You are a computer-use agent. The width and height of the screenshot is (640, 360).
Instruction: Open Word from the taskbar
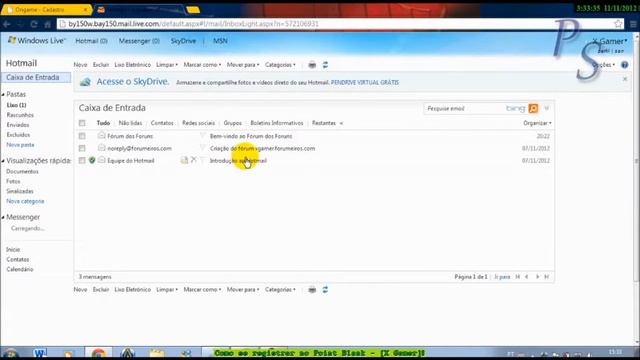[40, 353]
